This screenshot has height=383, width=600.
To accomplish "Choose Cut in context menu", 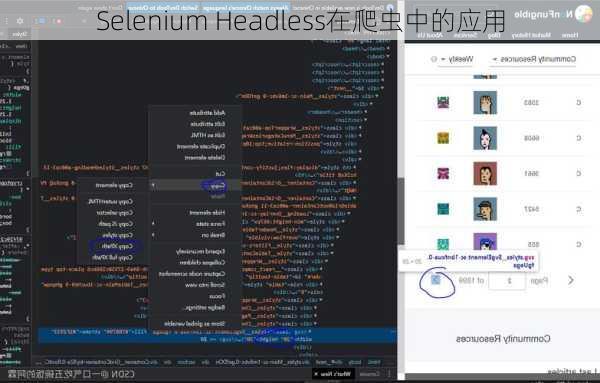I will 195,174.
